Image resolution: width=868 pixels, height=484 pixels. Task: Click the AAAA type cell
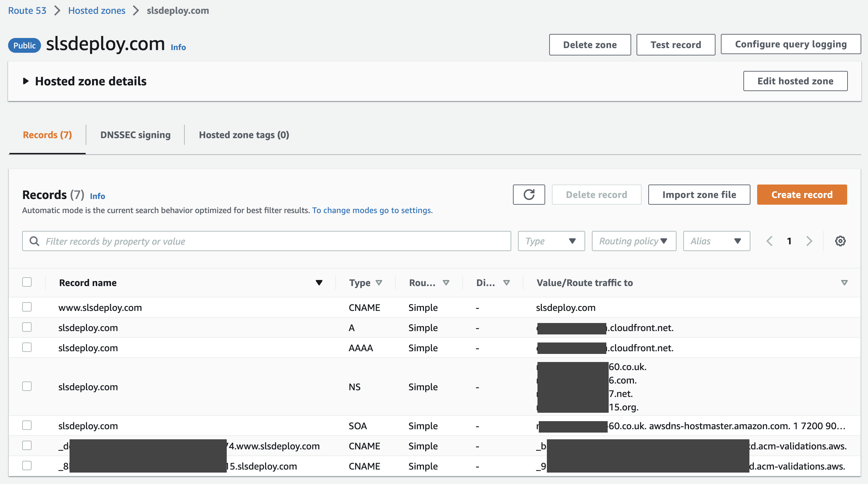tap(360, 348)
